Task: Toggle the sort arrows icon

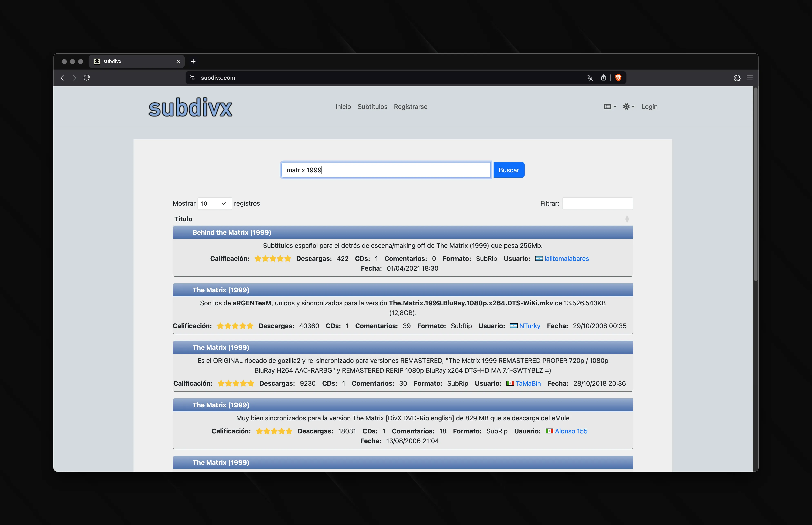Action: (627, 219)
